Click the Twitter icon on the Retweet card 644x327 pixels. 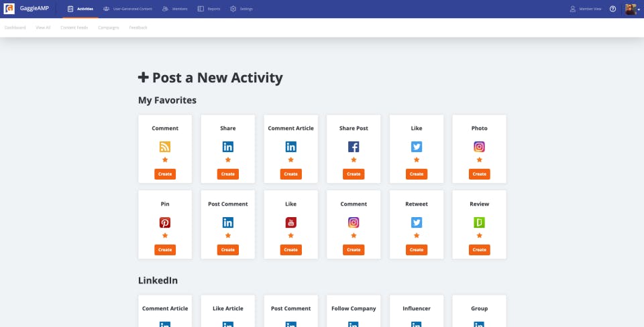pyautogui.click(x=417, y=222)
